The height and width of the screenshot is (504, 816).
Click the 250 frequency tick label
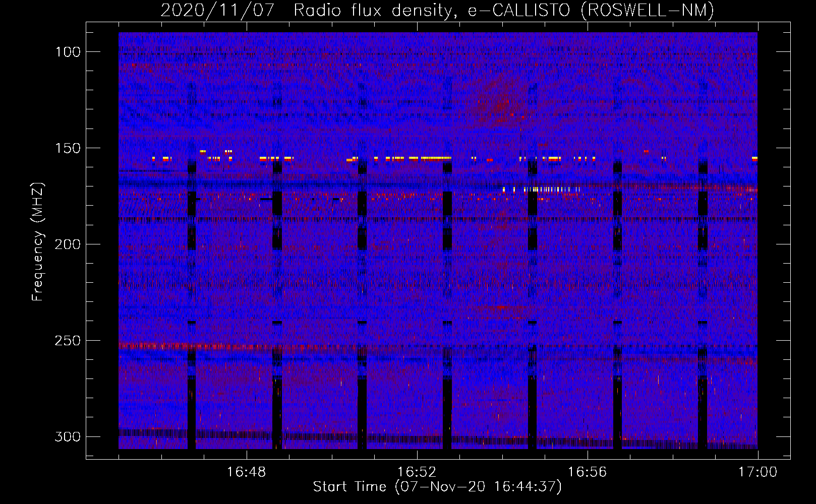68,341
